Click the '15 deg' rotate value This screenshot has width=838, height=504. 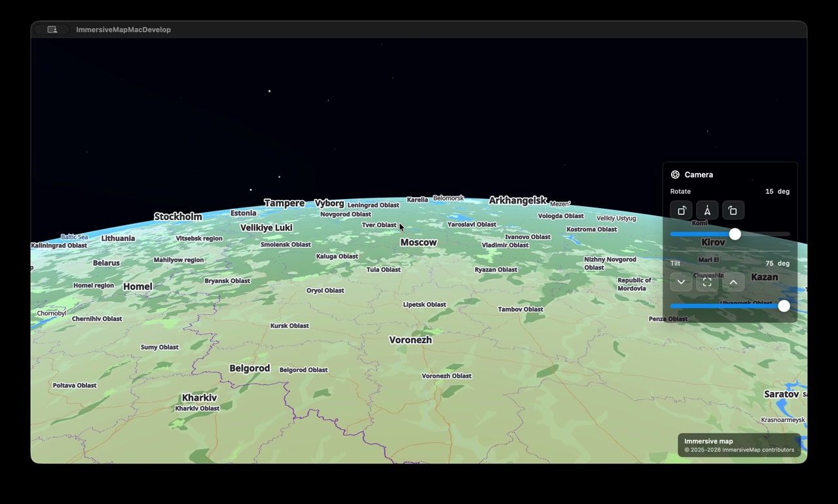click(x=777, y=192)
